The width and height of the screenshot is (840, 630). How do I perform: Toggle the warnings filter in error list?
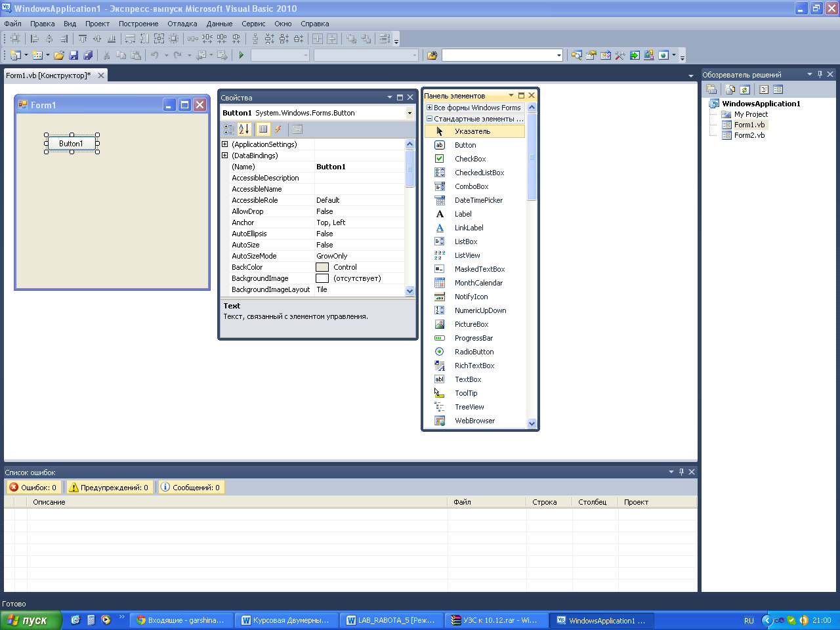click(109, 488)
